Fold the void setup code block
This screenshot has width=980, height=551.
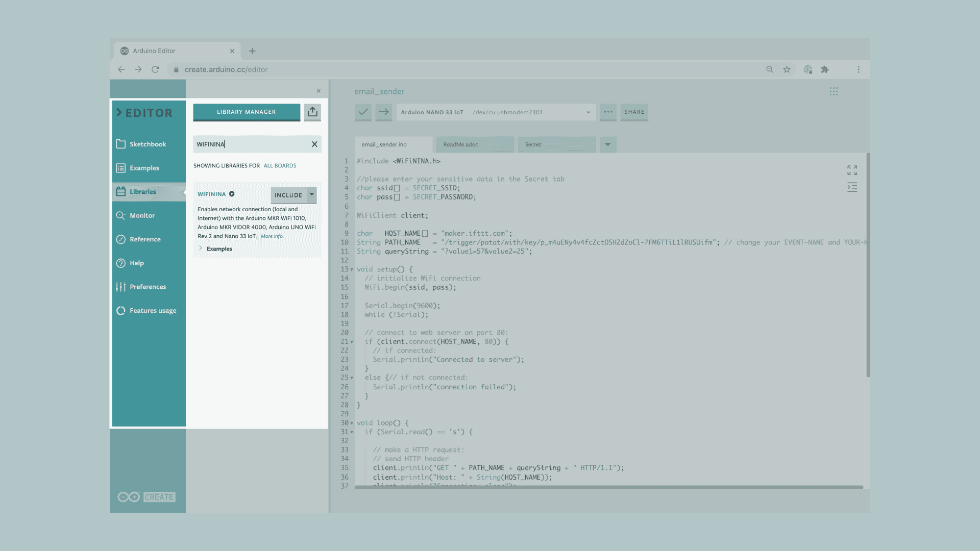click(x=352, y=269)
